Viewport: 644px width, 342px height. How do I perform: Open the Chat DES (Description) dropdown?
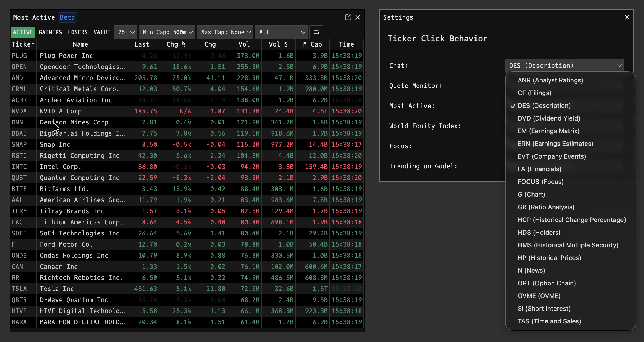(x=564, y=66)
